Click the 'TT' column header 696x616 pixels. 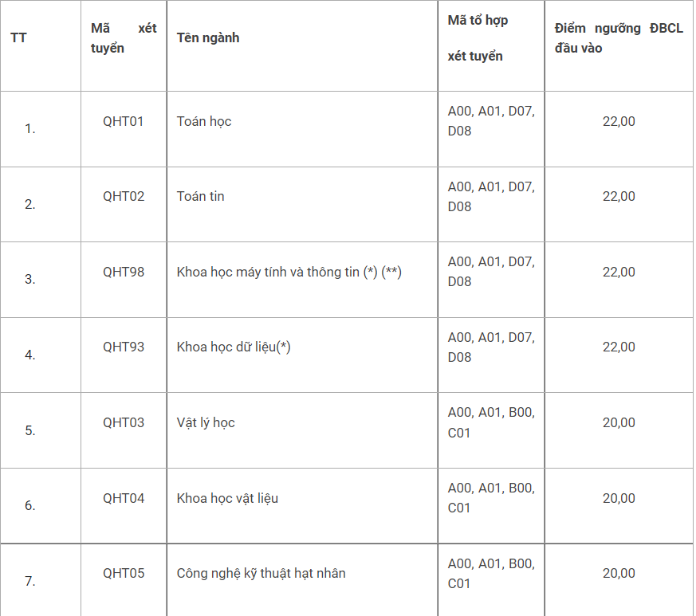18,38
